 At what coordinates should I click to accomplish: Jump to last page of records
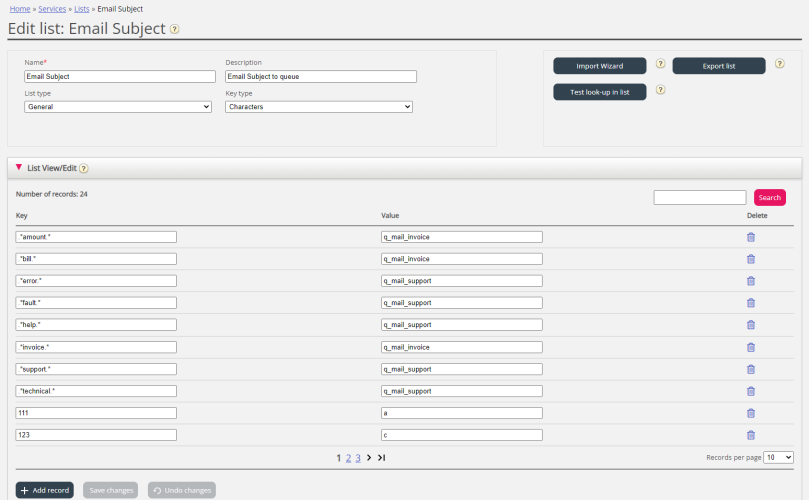click(x=382, y=457)
